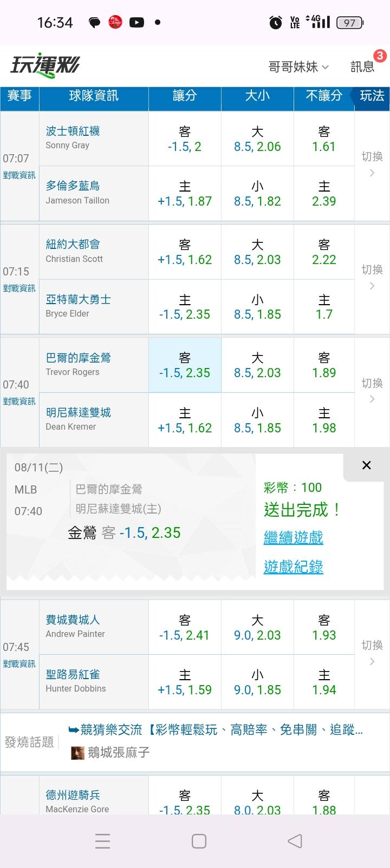Select 大 8.5, 2.06 for Red Sox game
Image resolution: width=390 pixels, height=868 pixels.
click(257, 139)
